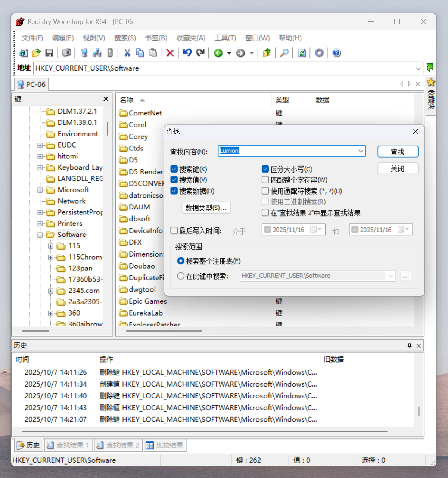Select the 在此键中搜索 radio button
Image resolution: width=448 pixels, height=478 pixels.
[181, 276]
